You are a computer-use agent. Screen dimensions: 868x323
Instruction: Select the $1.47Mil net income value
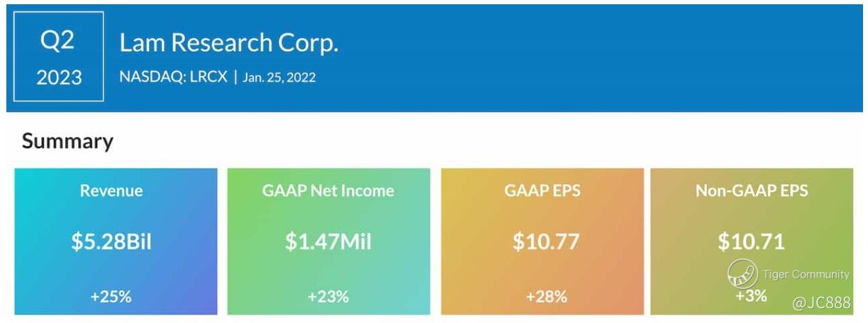[328, 242]
